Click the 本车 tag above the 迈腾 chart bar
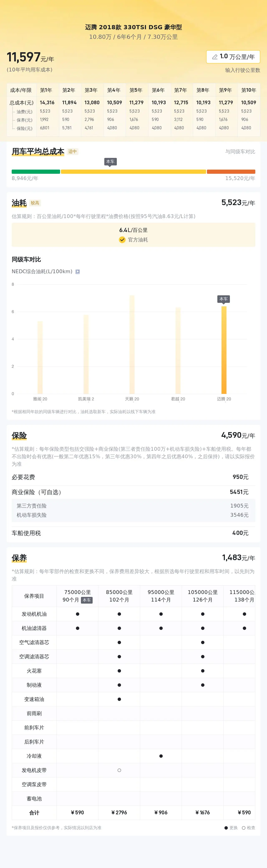267x868 pixels. click(x=224, y=299)
